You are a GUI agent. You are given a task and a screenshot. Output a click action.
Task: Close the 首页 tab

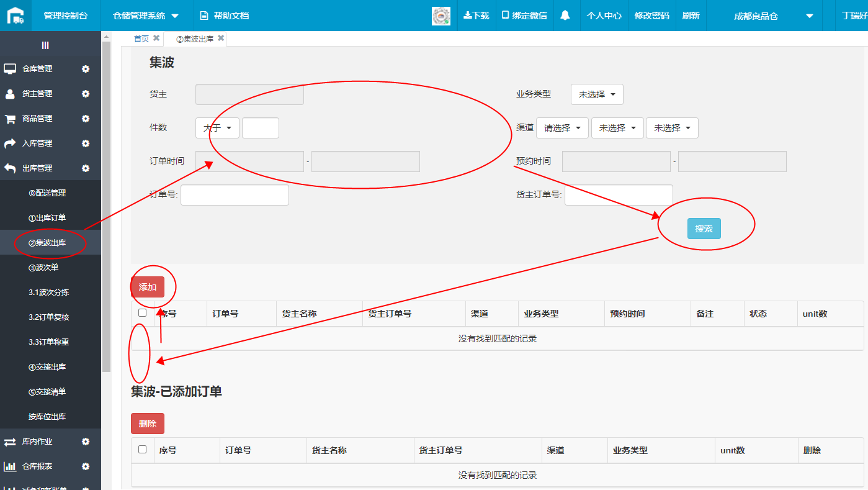[156, 38]
